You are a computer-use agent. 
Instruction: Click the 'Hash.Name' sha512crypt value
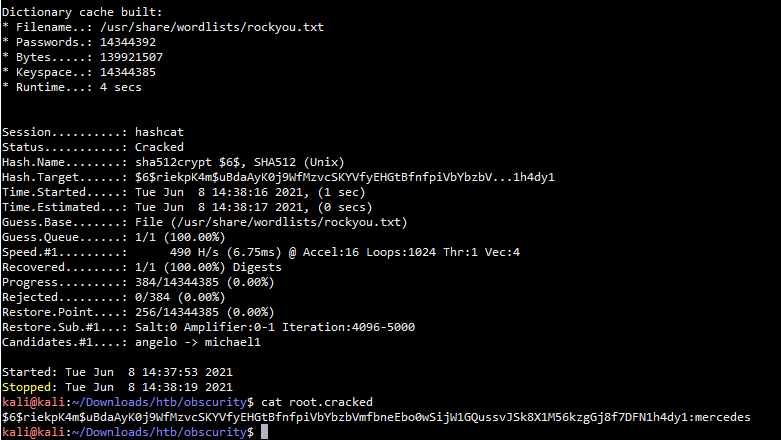point(240,162)
